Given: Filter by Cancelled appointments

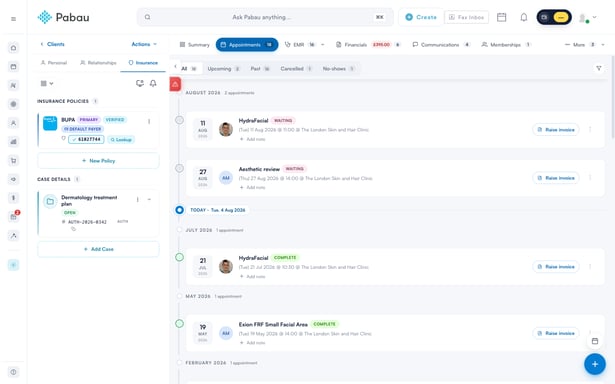Looking at the screenshot, I should point(296,69).
